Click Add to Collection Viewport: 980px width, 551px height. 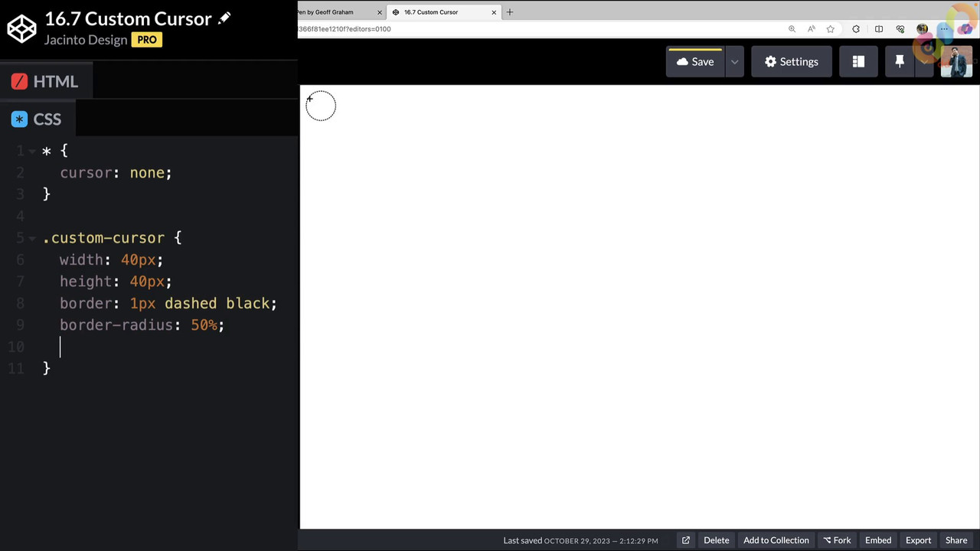(776, 540)
